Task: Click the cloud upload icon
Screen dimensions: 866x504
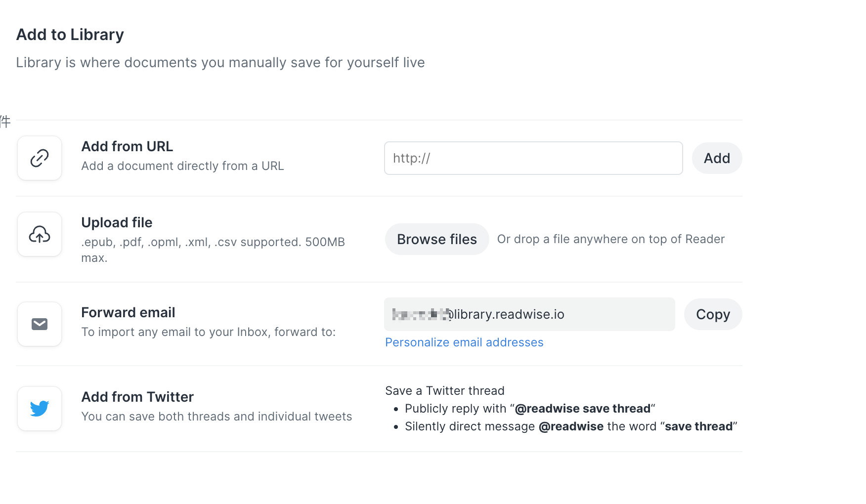Action: 40,234
